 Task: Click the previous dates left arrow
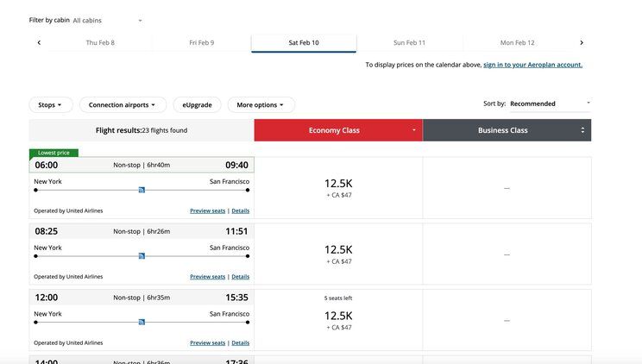coord(39,42)
